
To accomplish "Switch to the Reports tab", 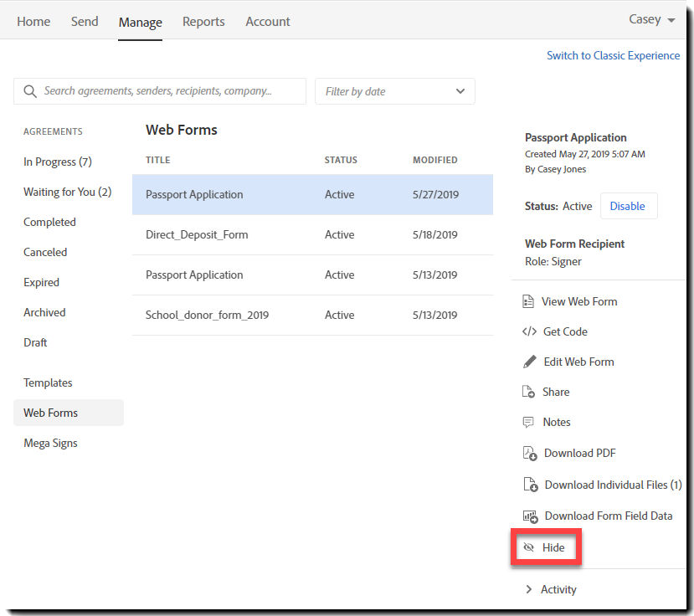I will tap(203, 21).
